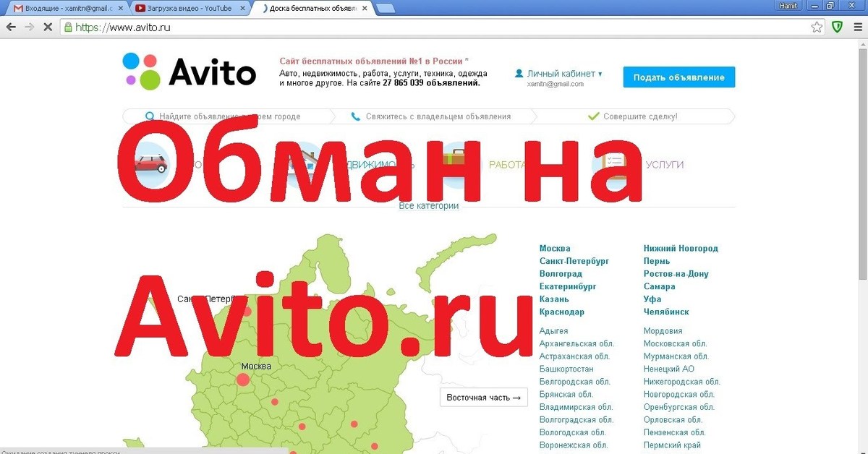Select the Пермь city link
Viewport: 868px width, 454px height.
tap(657, 261)
